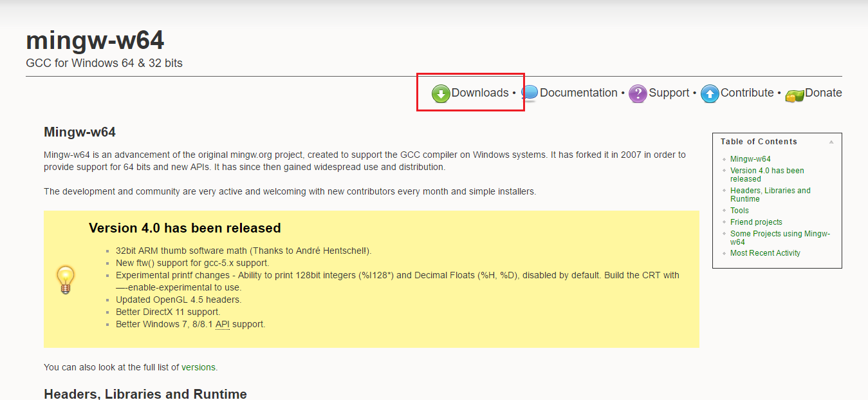Jump to Most Recent Activity in contents
The height and width of the screenshot is (400, 868).
click(765, 253)
